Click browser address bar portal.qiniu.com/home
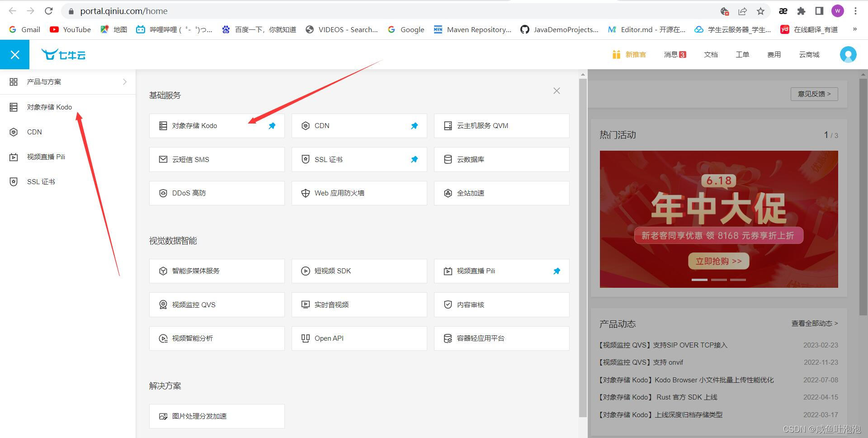 tap(124, 11)
